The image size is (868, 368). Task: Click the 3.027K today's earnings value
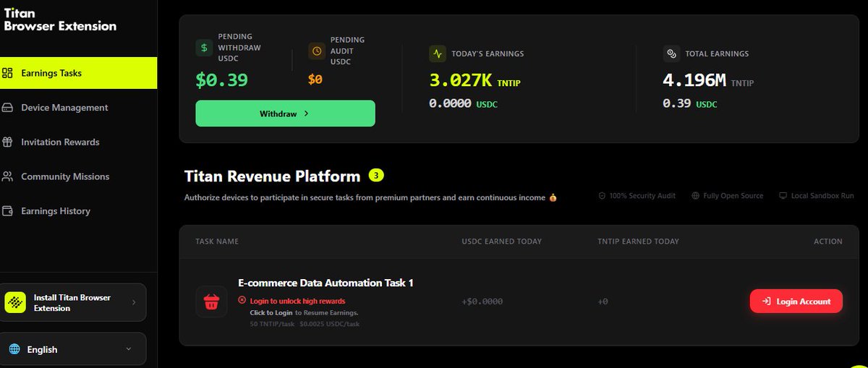click(x=461, y=80)
